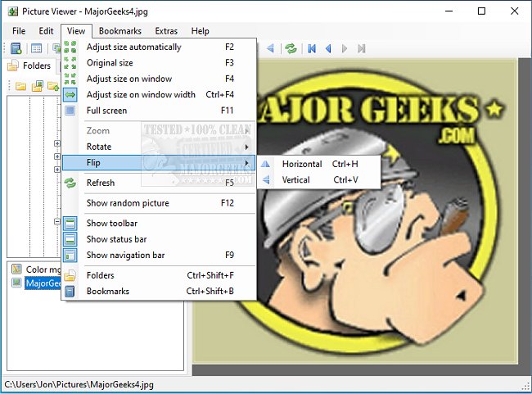532x394 pixels.
Task: Choose Show random picture
Action: tap(159, 203)
